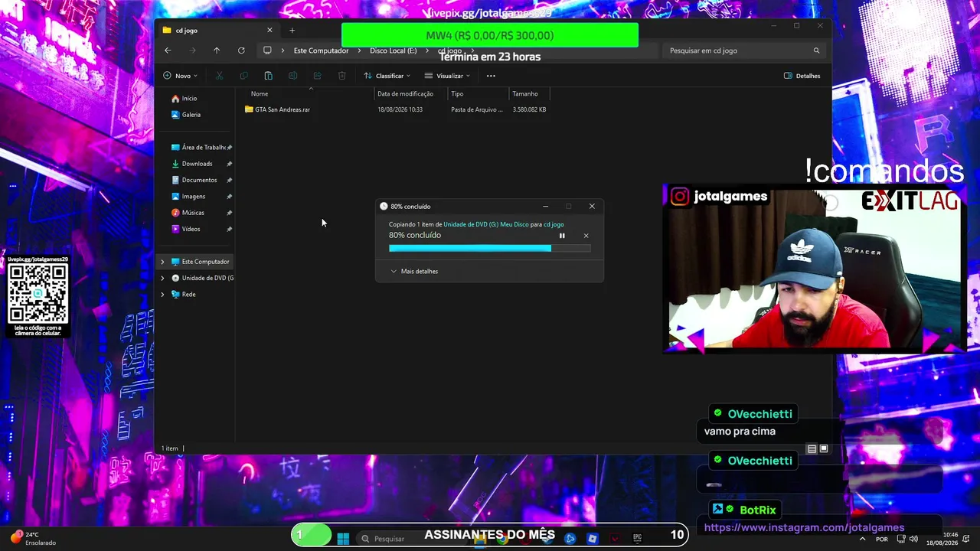Open the Epic Games taskbar icon
Image resolution: width=980 pixels, height=551 pixels.
pos(637,539)
